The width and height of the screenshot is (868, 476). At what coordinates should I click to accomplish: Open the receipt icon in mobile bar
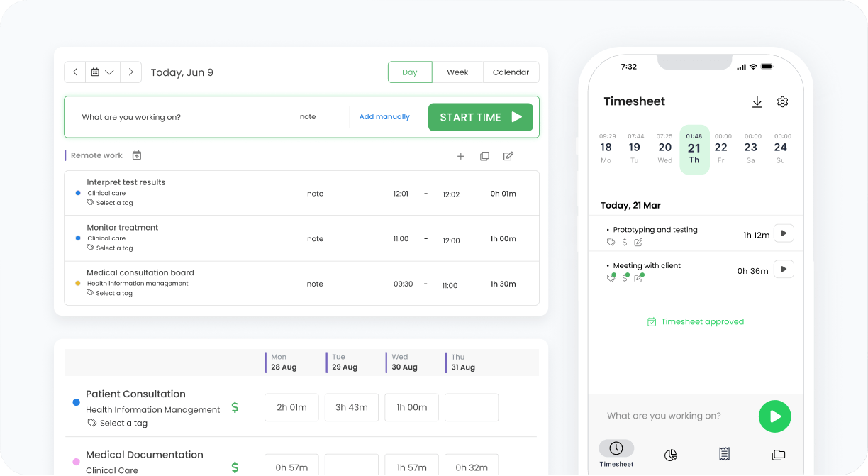click(725, 454)
